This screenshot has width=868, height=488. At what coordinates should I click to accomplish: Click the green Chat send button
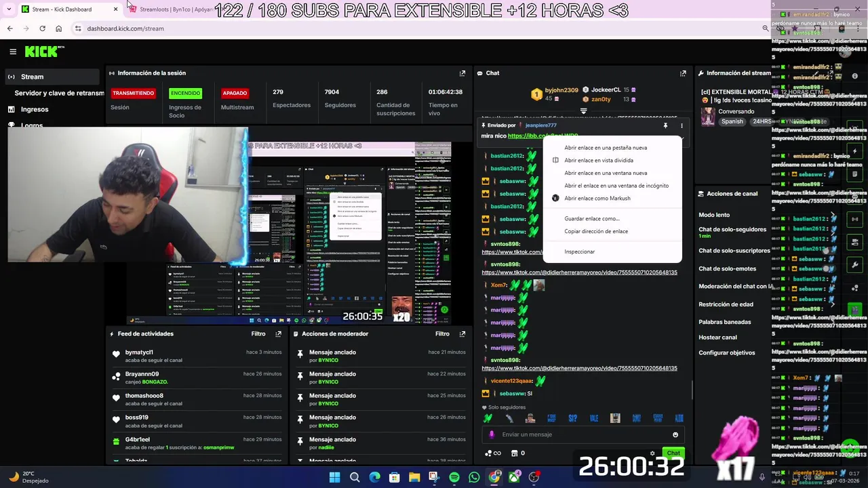coord(673,453)
